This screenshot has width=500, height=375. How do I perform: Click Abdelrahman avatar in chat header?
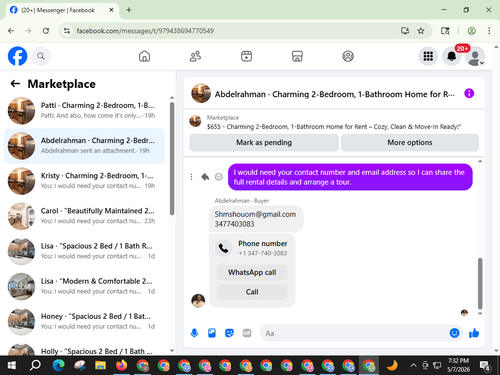pos(201,93)
